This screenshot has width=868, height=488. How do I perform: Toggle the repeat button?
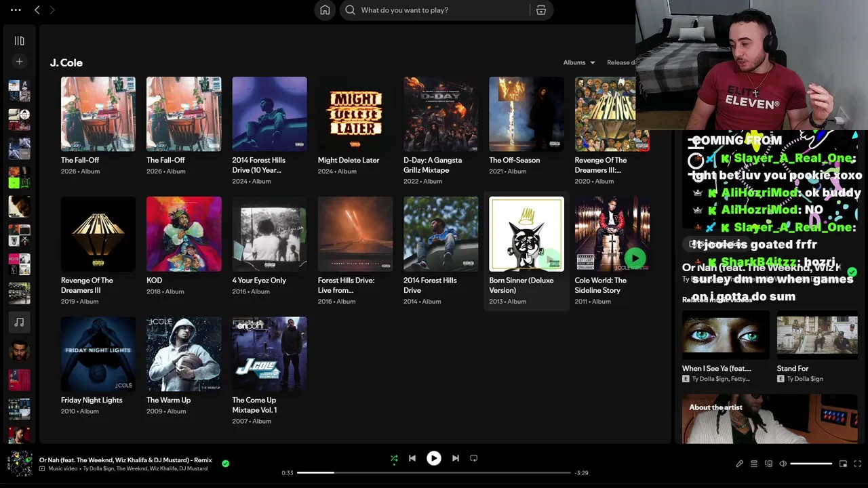point(474,458)
